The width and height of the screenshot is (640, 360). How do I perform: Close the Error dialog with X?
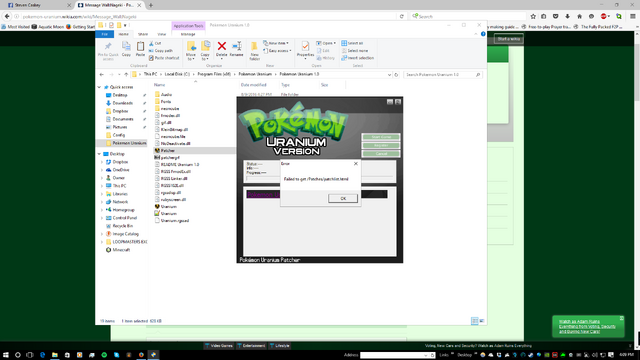click(356, 163)
